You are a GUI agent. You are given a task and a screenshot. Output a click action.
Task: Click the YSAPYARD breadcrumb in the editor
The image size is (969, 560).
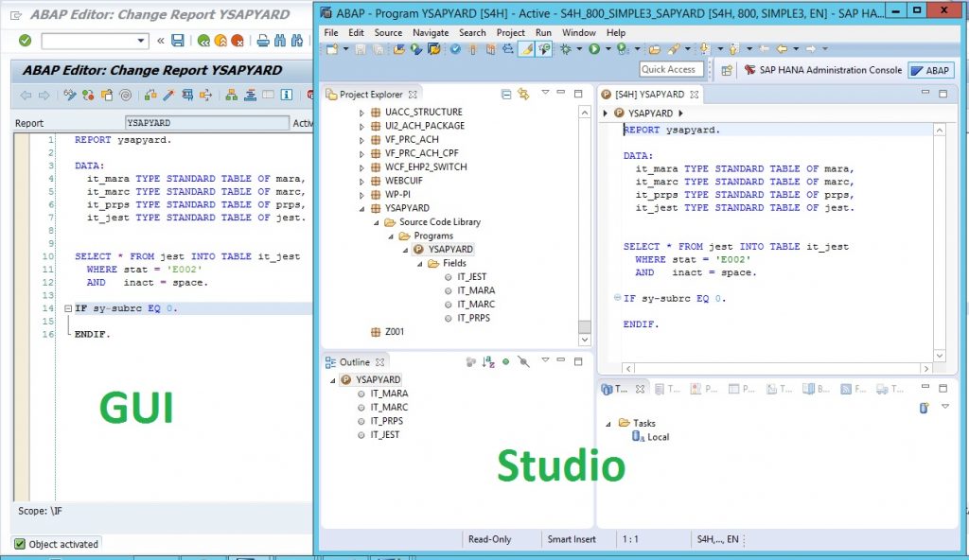click(x=650, y=114)
